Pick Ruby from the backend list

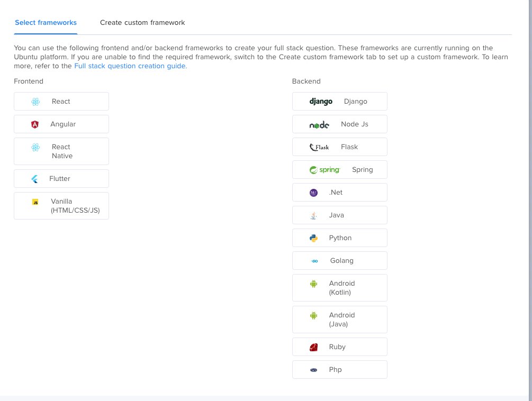340,347
